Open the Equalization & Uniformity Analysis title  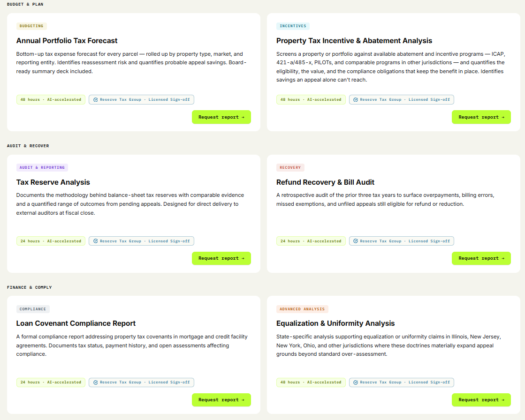pyautogui.click(x=335, y=323)
